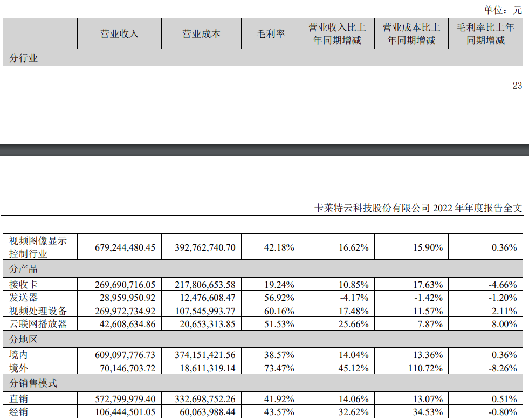Select value 42,608,634.86
529x420 pixels.
pos(127,324)
